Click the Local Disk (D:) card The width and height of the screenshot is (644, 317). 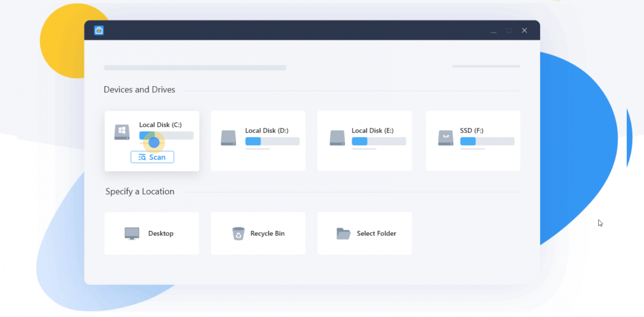(258, 141)
